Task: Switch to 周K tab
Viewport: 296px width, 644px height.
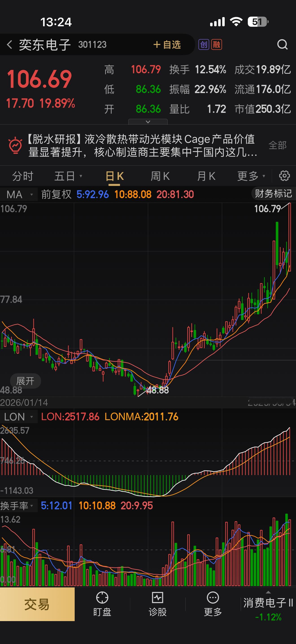Action: pos(160,176)
